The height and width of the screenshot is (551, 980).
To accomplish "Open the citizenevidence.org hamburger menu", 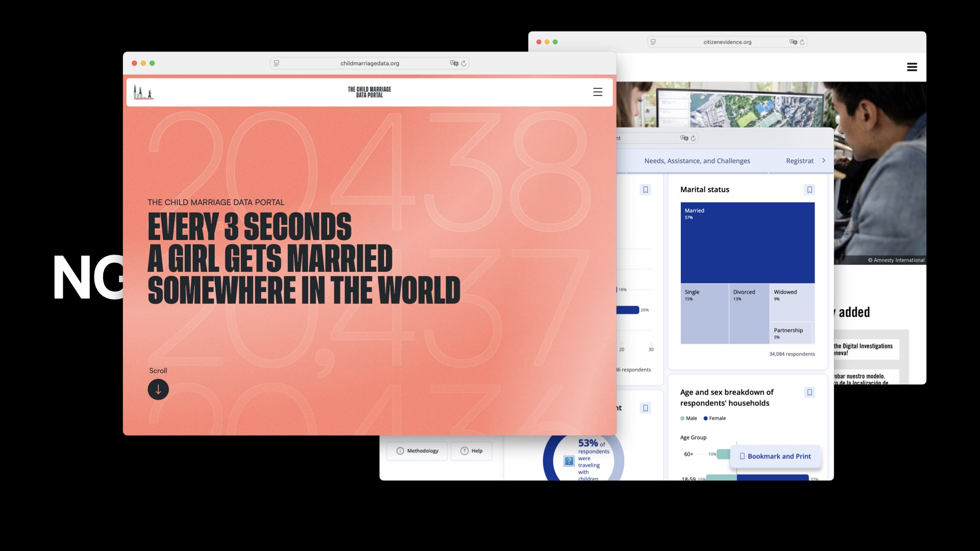I will pyautogui.click(x=912, y=67).
